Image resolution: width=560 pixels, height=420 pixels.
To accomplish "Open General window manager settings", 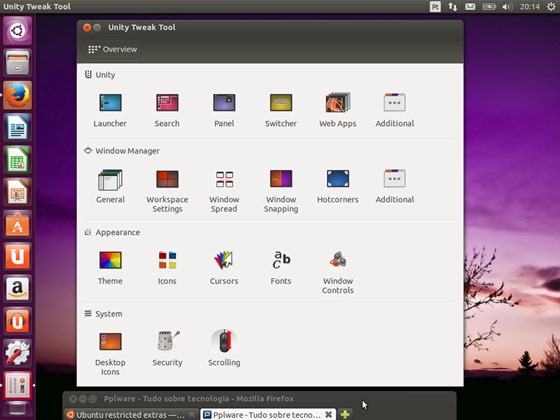I will (x=110, y=186).
